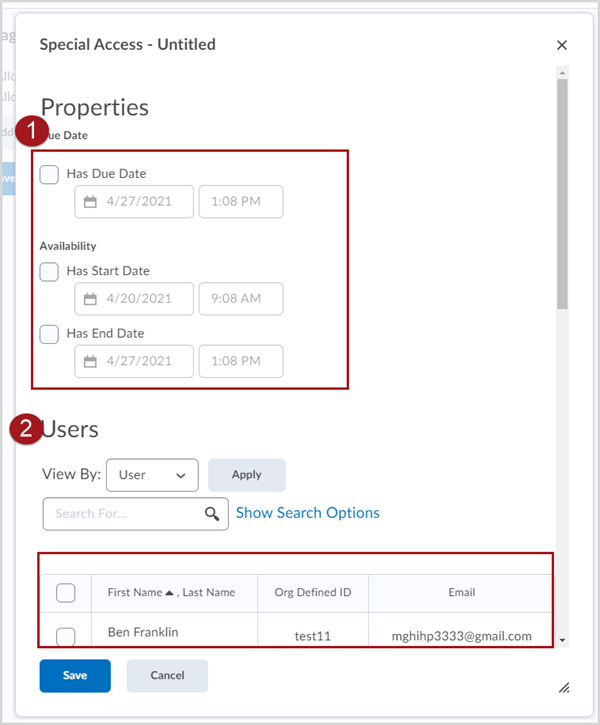Click the end date field 4/27/2021
This screenshot has height=725, width=600.
(134, 361)
